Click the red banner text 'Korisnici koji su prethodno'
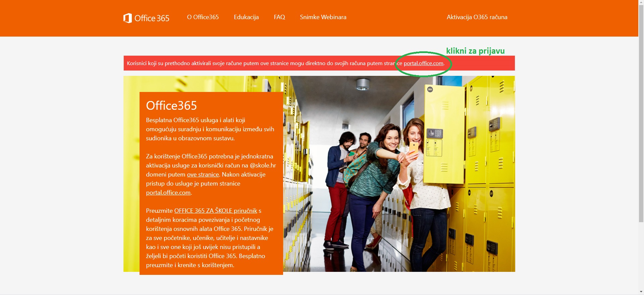The image size is (644, 295). point(159,63)
